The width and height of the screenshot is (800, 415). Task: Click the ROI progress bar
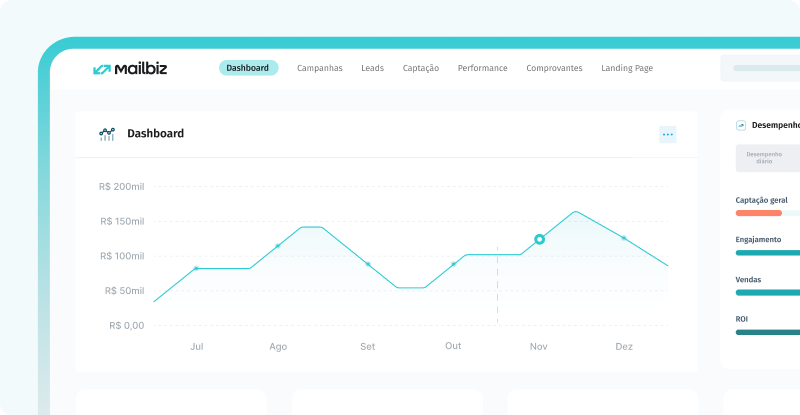point(768,332)
